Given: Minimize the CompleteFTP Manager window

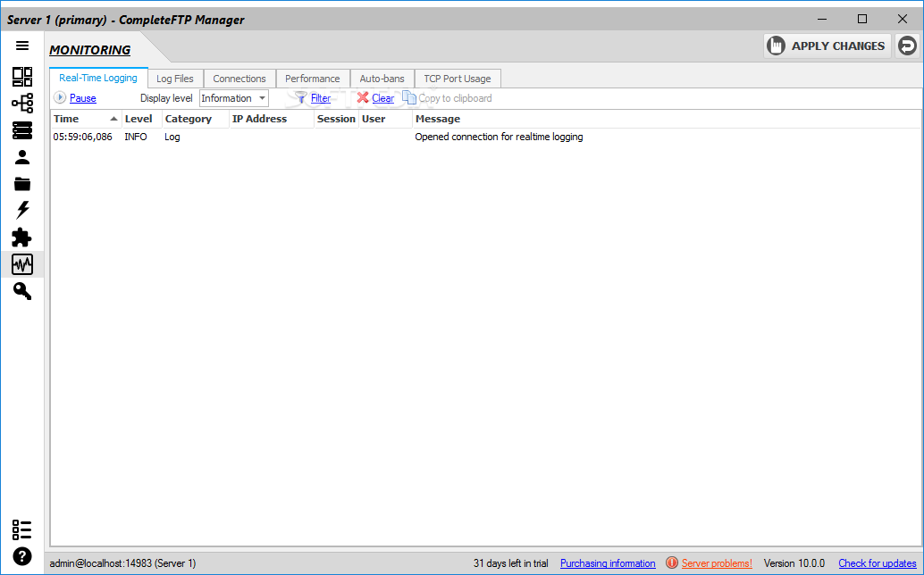Looking at the screenshot, I should click(x=822, y=19).
